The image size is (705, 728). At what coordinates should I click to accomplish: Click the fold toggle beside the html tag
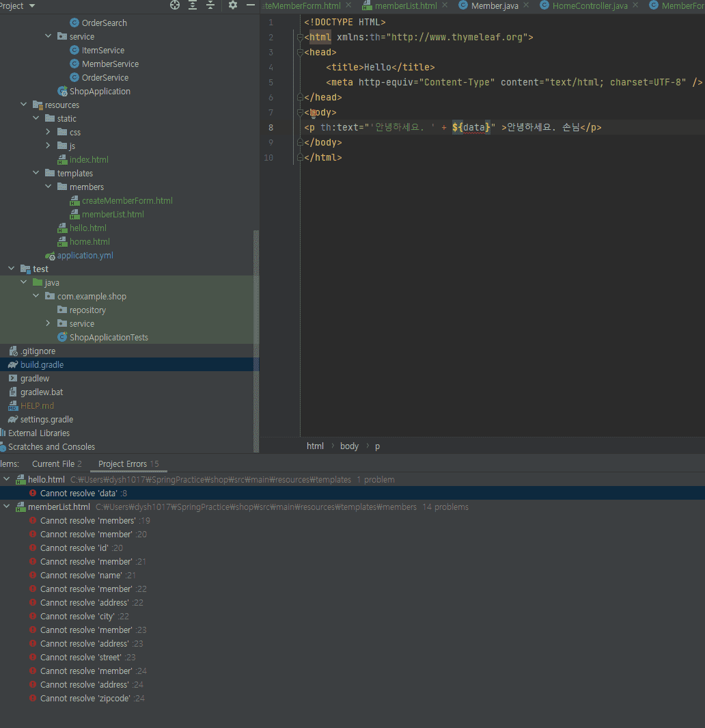(301, 37)
